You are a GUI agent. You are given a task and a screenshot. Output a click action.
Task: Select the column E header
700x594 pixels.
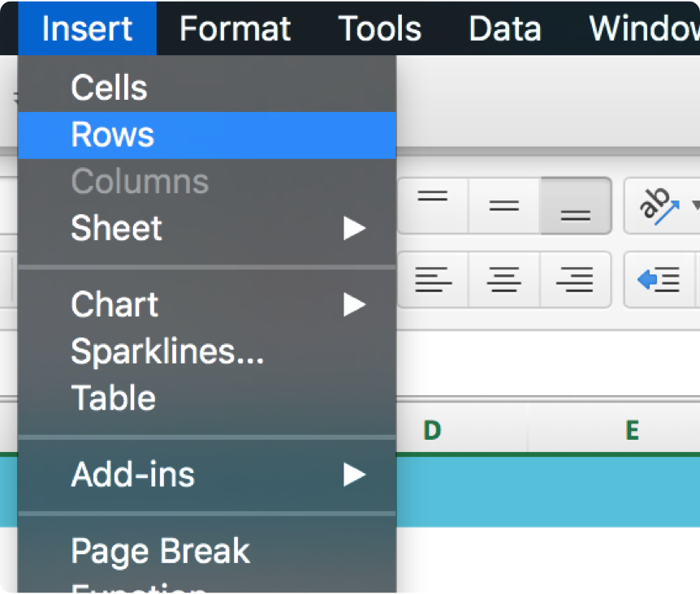[632, 429]
